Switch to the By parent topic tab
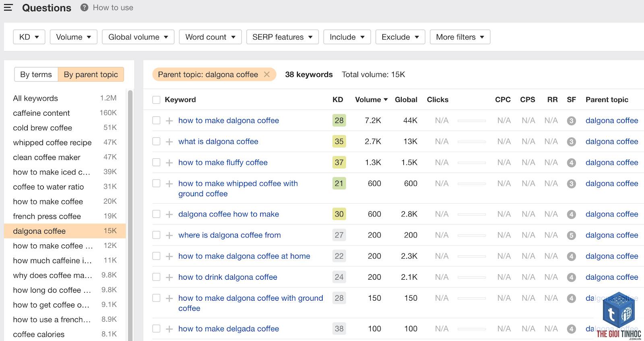The height and width of the screenshot is (341, 644). pos(91,74)
